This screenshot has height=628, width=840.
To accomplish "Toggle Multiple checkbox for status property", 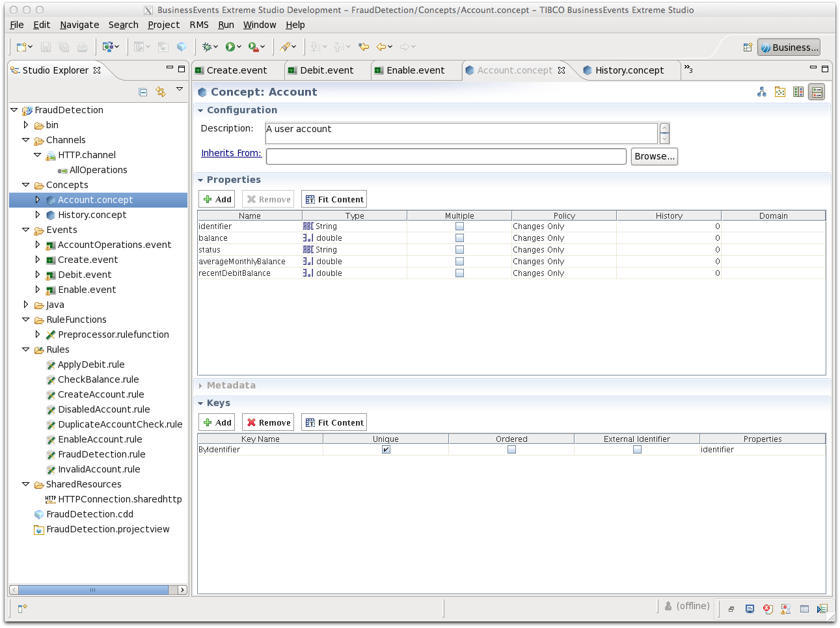I will pos(459,250).
